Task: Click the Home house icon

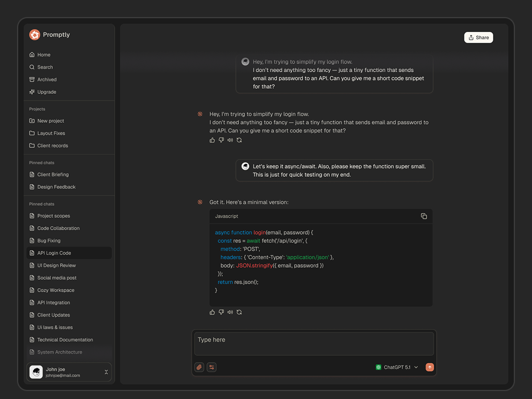Action: (x=32, y=55)
